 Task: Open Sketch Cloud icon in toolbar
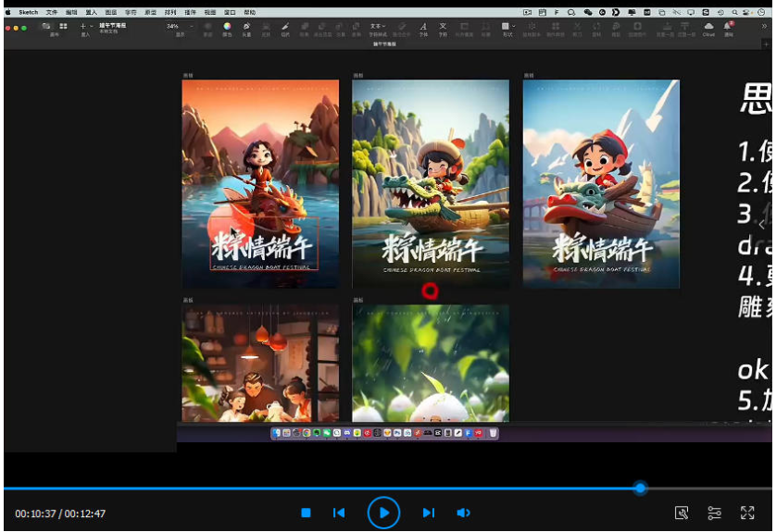point(708,27)
